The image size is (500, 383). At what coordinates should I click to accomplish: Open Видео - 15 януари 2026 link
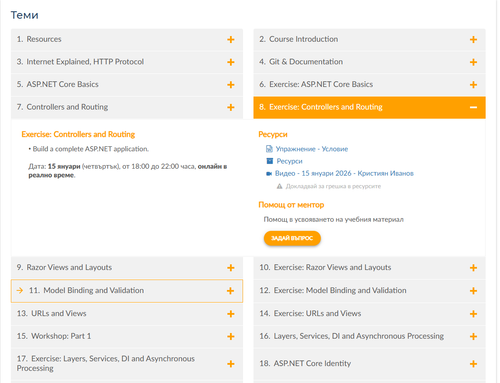344,173
